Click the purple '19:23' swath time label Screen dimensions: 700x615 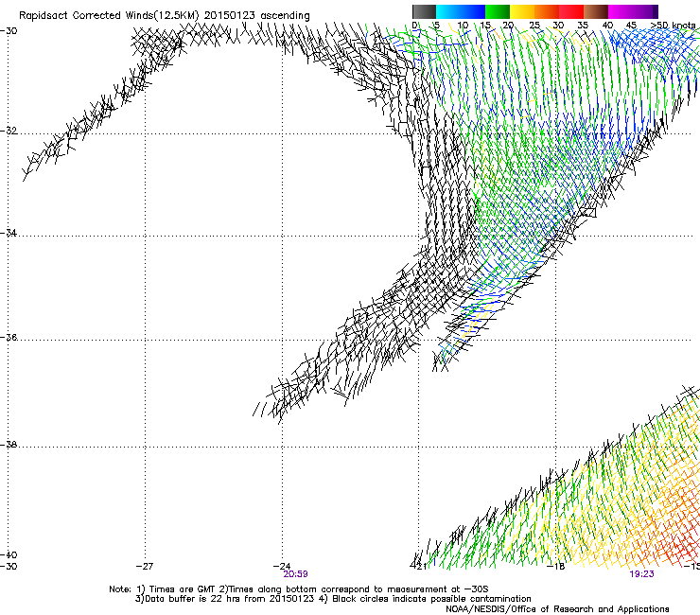(642, 574)
